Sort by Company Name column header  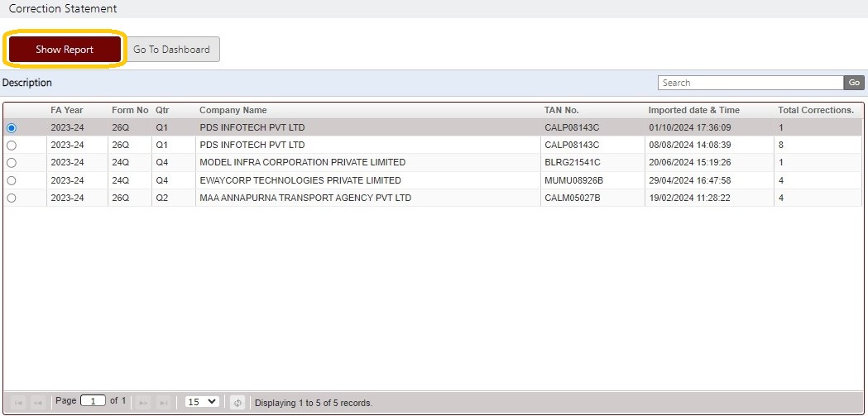pos(233,110)
